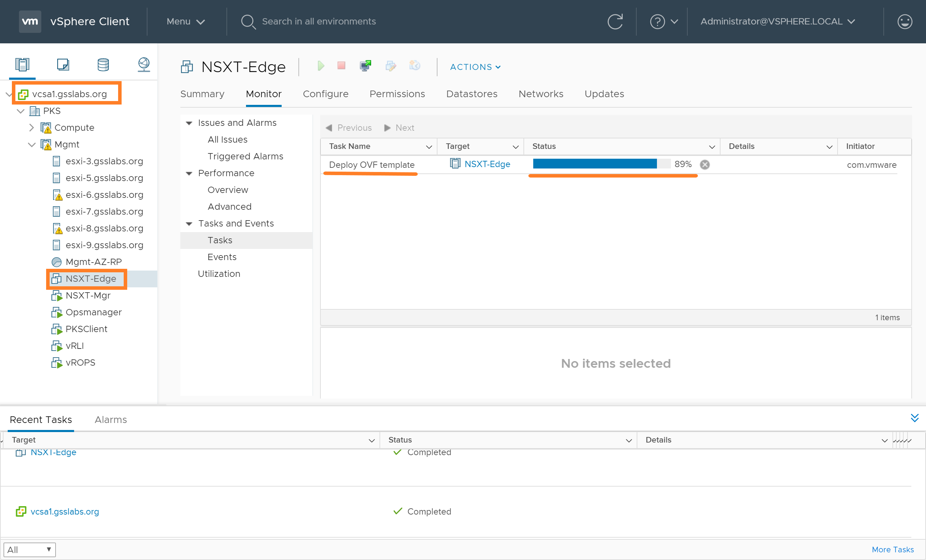
Task: Collapse the Recent Tasks bottom panel
Action: [x=914, y=418]
